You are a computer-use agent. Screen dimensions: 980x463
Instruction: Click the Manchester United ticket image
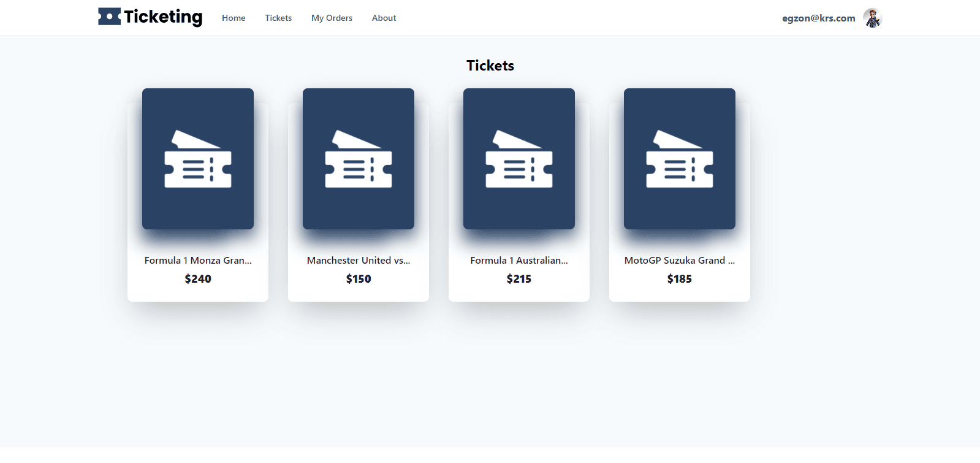pyautogui.click(x=359, y=159)
